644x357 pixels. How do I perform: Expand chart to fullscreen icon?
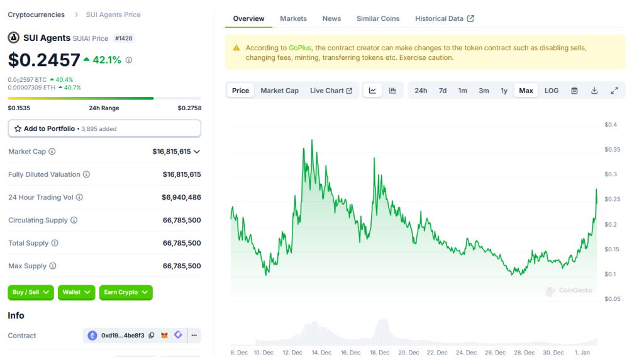pos(614,91)
